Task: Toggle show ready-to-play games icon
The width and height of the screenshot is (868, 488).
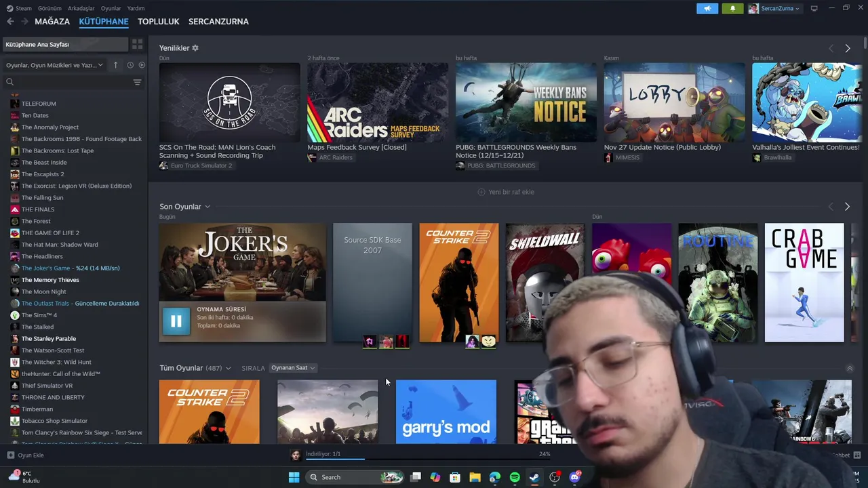Action: [142, 65]
